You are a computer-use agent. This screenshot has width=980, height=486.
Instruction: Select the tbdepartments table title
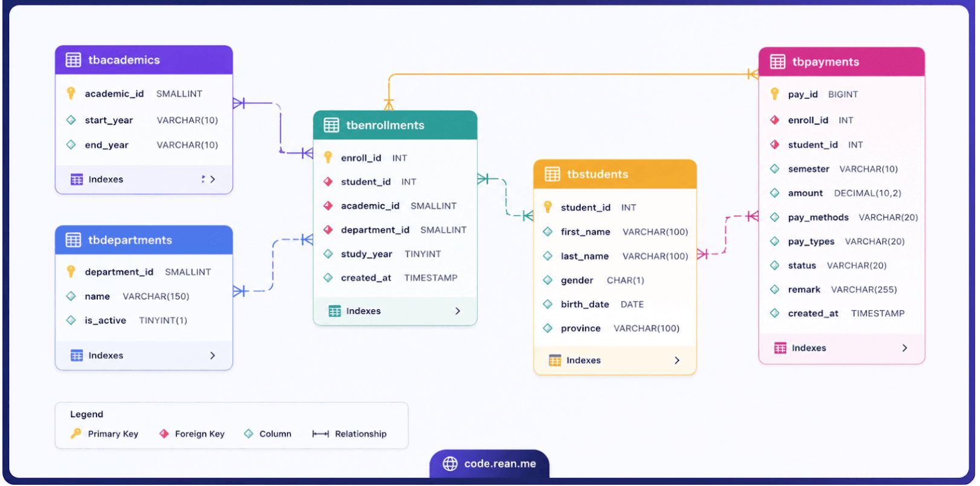tap(130, 240)
